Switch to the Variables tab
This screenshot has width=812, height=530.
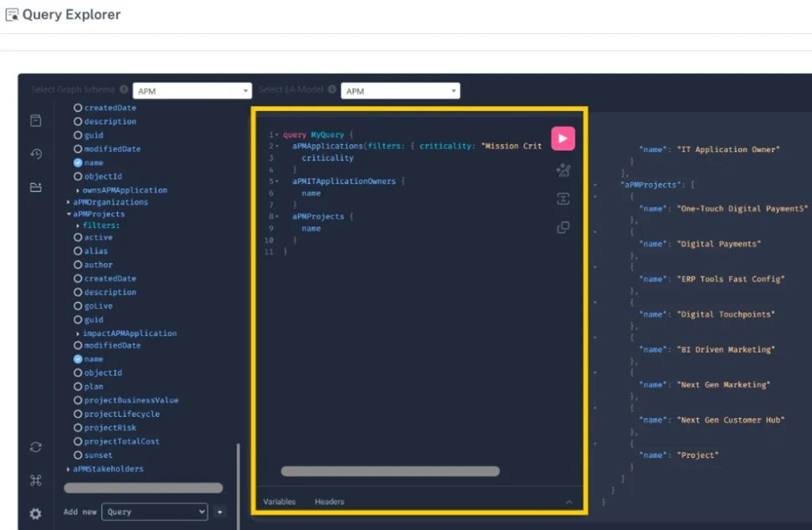click(x=278, y=501)
